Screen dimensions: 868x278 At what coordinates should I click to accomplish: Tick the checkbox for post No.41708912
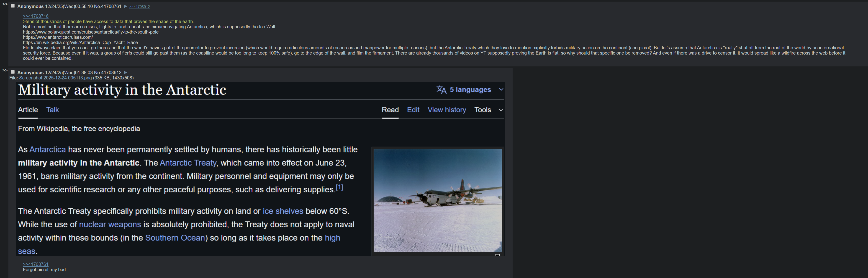point(13,72)
